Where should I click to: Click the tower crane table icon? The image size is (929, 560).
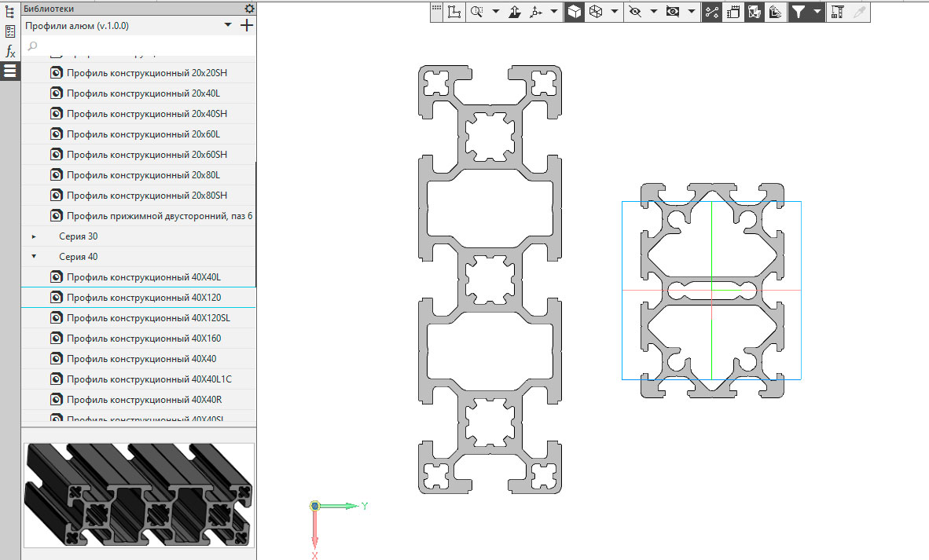837,12
